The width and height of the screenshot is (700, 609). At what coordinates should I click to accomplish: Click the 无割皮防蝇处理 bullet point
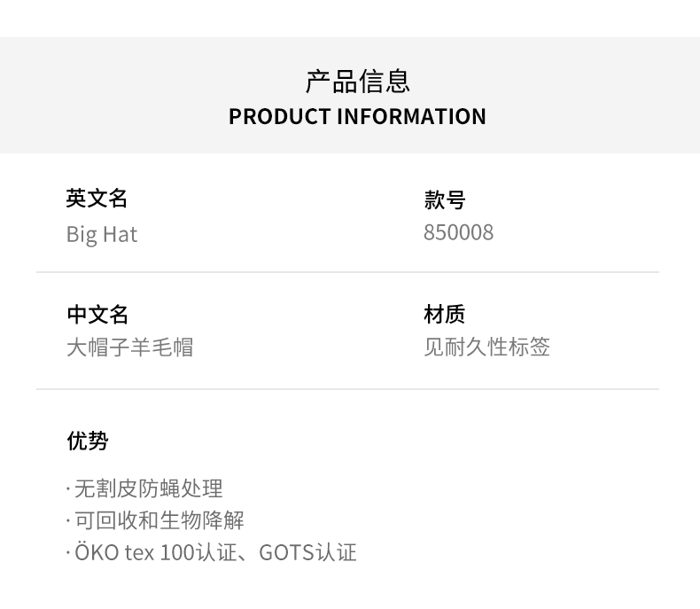point(148,488)
